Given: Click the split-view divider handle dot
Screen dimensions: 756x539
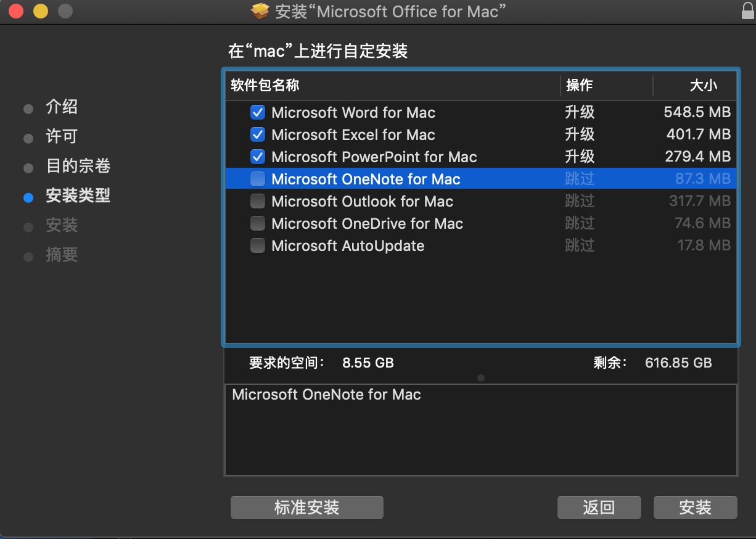Looking at the screenshot, I should [x=481, y=378].
